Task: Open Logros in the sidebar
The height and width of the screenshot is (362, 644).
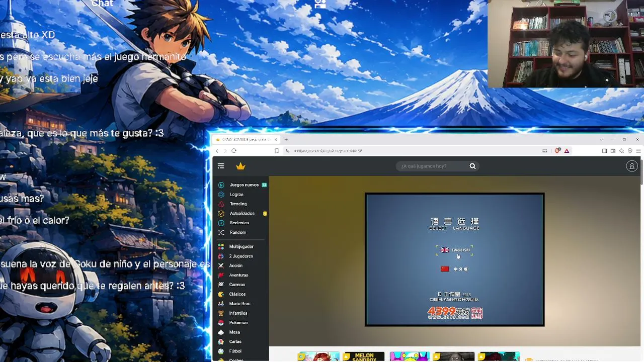Action: [236, 195]
